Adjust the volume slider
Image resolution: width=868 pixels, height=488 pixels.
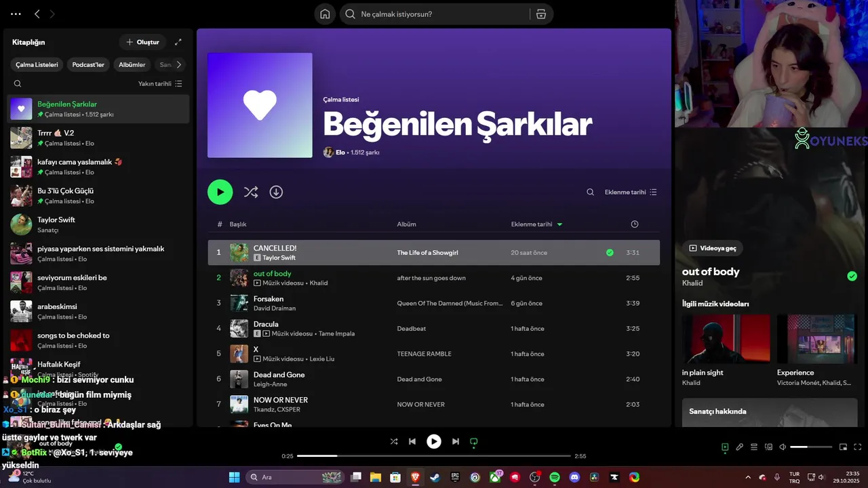click(x=811, y=447)
